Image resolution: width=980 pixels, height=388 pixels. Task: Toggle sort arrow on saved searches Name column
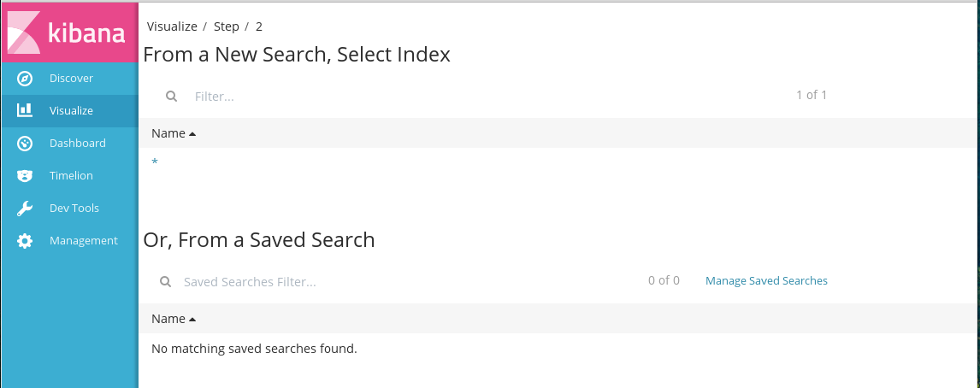[192, 320]
